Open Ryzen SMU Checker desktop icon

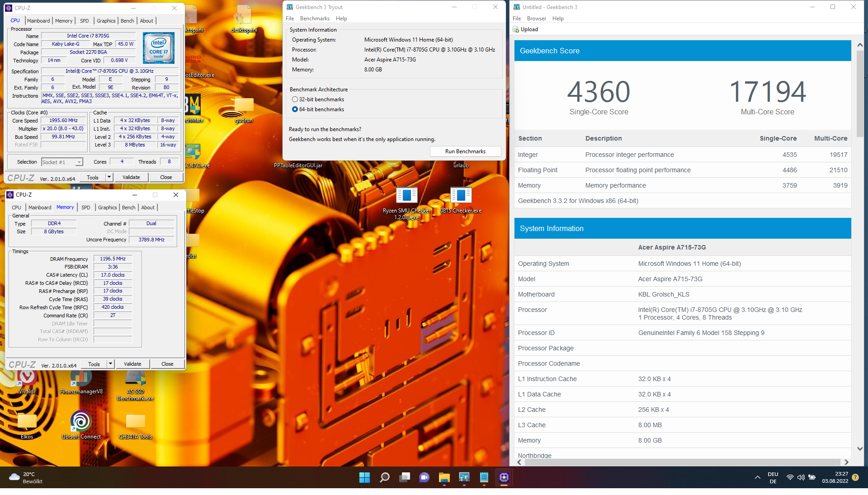[406, 203]
